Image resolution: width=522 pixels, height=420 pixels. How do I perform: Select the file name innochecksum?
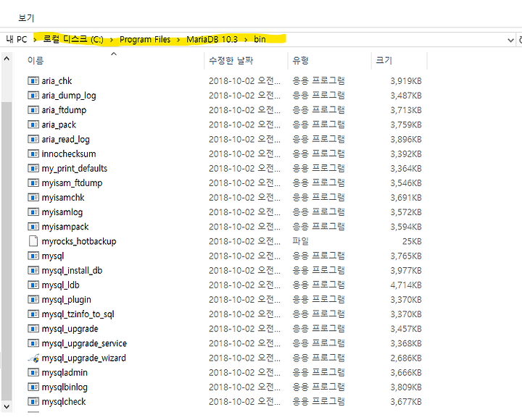point(69,154)
